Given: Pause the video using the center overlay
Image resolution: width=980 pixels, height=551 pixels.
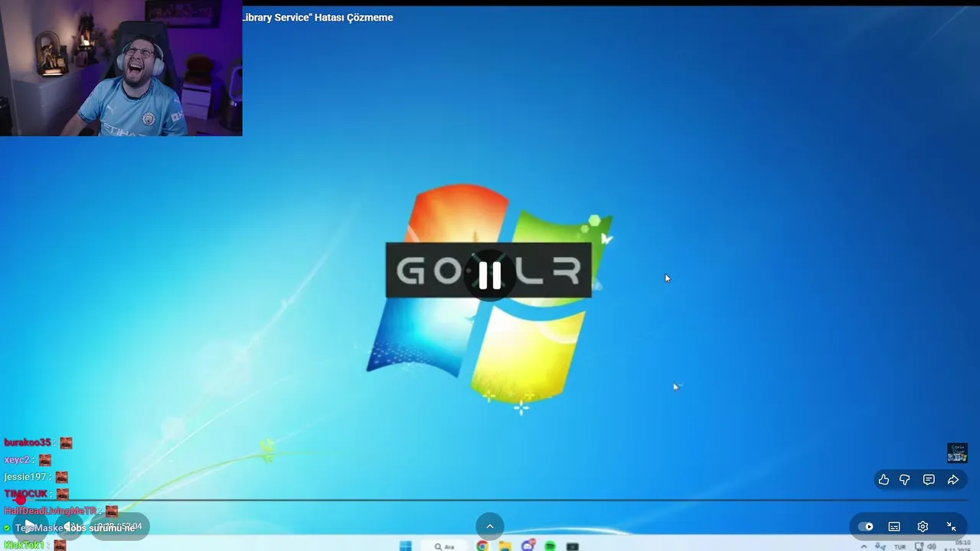Looking at the screenshot, I should 490,274.
